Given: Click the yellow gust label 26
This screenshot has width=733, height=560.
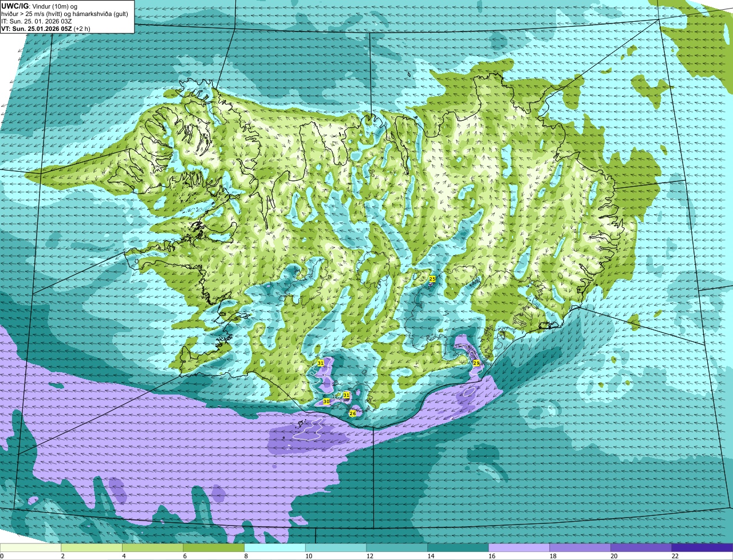Looking at the screenshot, I should pyautogui.click(x=353, y=413).
